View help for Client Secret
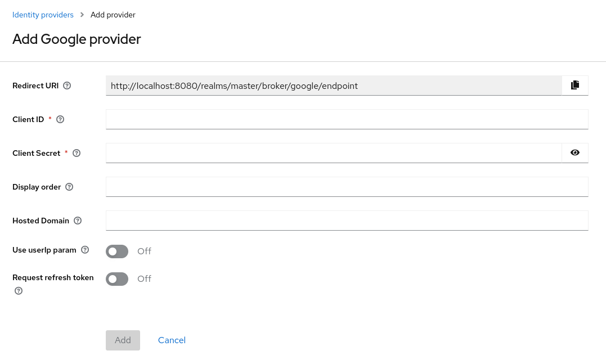This screenshot has width=606, height=364. [76, 153]
